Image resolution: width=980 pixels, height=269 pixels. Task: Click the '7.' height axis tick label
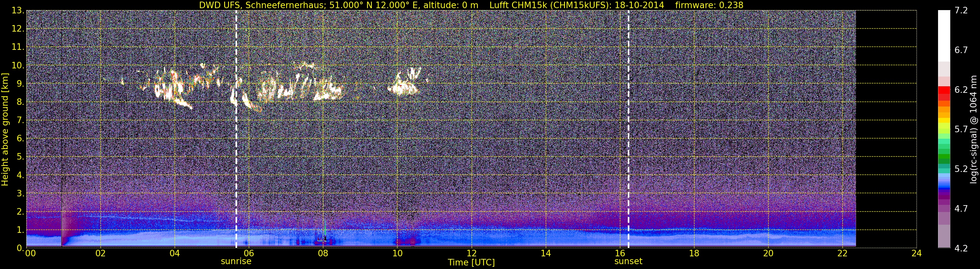pyautogui.click(x=20, y=120)
